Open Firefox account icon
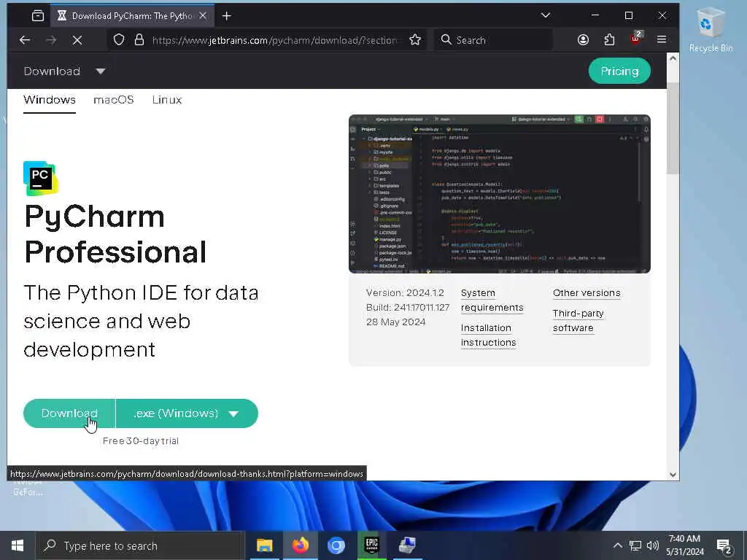Screen dimensions: 747x560 (583, 40)
